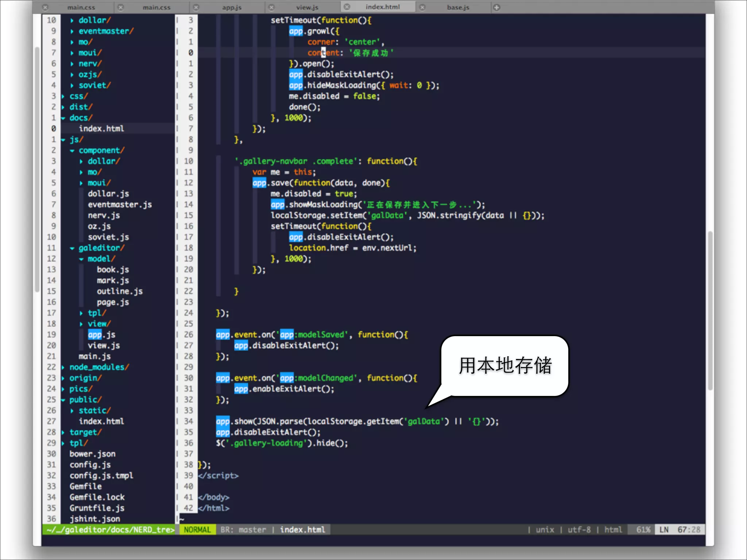Image resolution: width=747 pixels, height=560 pixels.
Task: Collapse the docs/ folder
Action: coord(63,118)
